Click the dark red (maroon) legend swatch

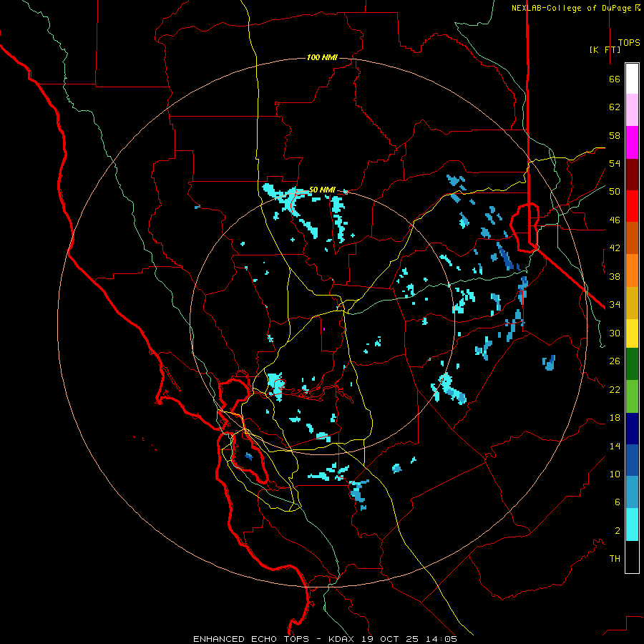coord(632,175)
